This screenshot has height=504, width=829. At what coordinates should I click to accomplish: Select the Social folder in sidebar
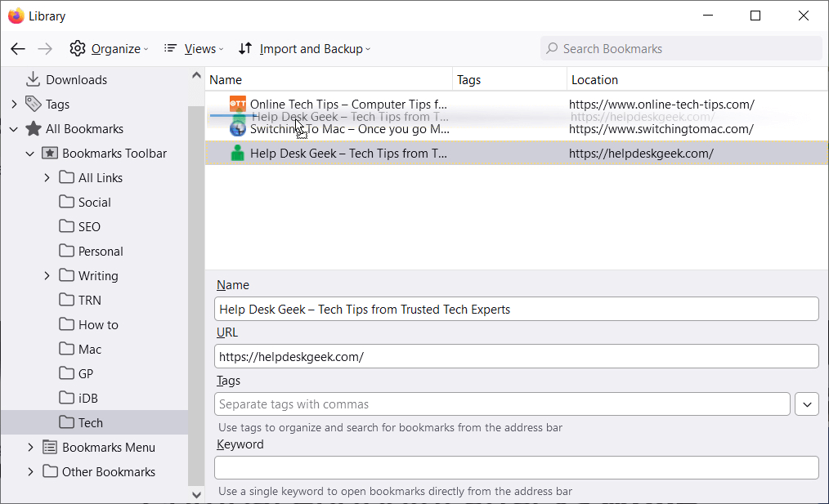(x=94, y=202)
